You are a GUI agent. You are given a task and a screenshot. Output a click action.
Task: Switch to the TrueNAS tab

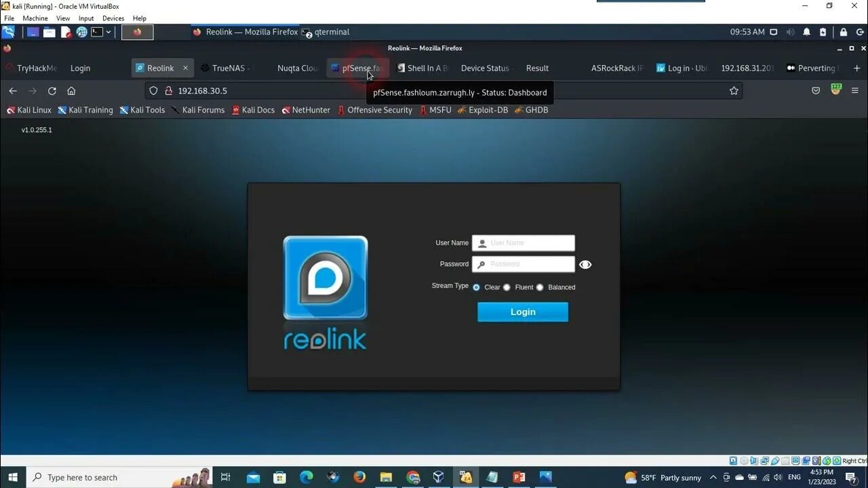[x=226, y=68]
